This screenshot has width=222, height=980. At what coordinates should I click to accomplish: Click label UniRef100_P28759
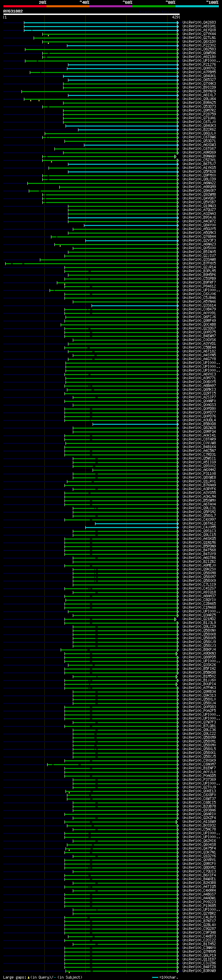click(x=199, y=114)
